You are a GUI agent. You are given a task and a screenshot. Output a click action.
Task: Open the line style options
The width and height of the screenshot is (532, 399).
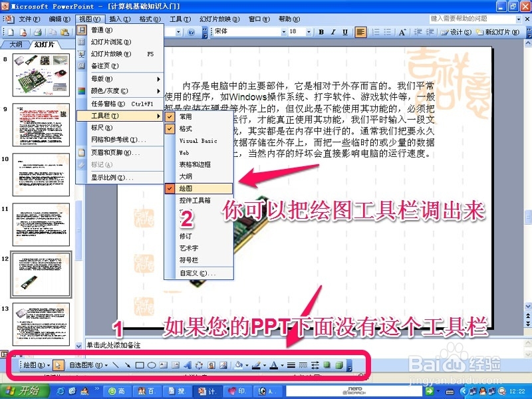pyautogui.click(x=291, y=365)
